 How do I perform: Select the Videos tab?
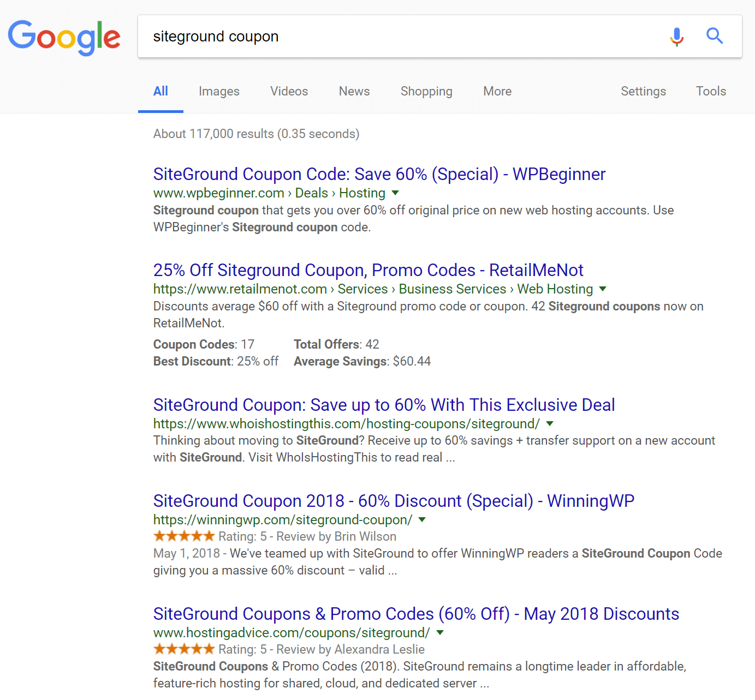289,91
